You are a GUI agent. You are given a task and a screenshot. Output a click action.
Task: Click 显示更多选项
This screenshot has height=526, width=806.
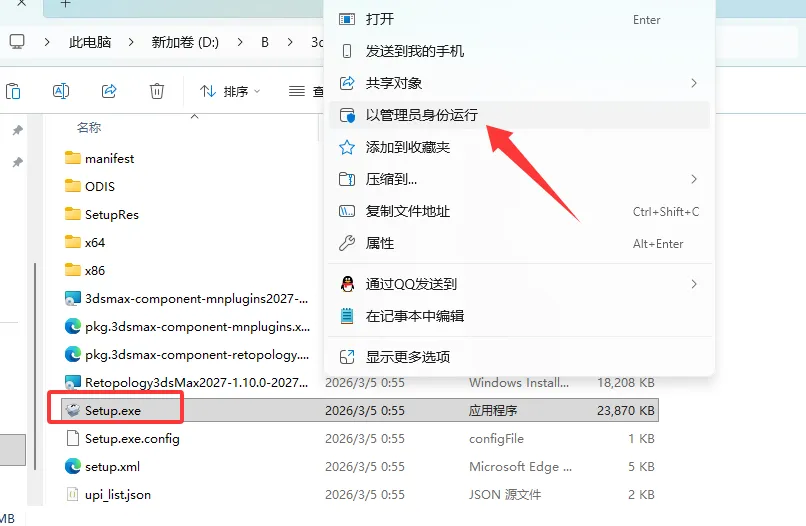(519, 357)
